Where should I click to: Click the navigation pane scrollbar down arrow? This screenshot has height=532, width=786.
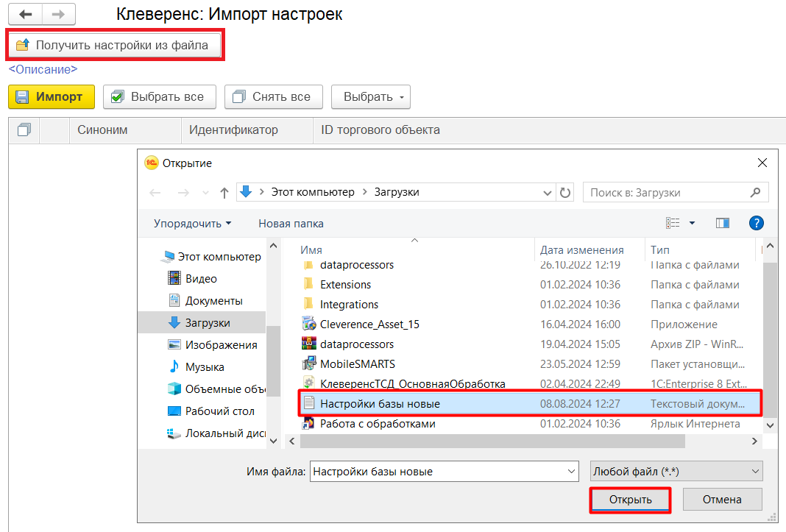(273, 441)
